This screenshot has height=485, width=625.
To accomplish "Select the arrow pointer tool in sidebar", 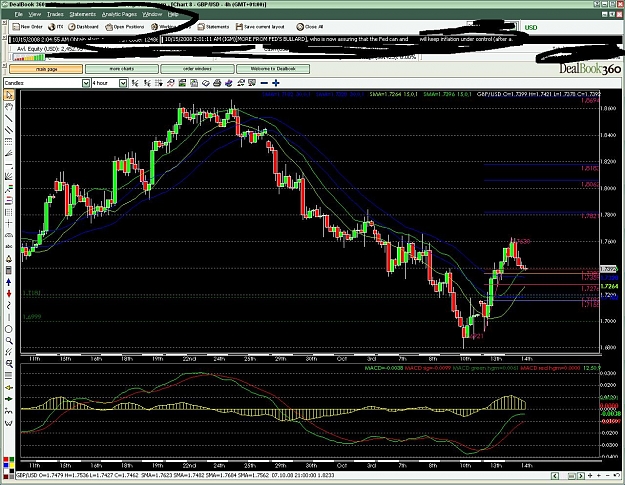I will [9, 95].
